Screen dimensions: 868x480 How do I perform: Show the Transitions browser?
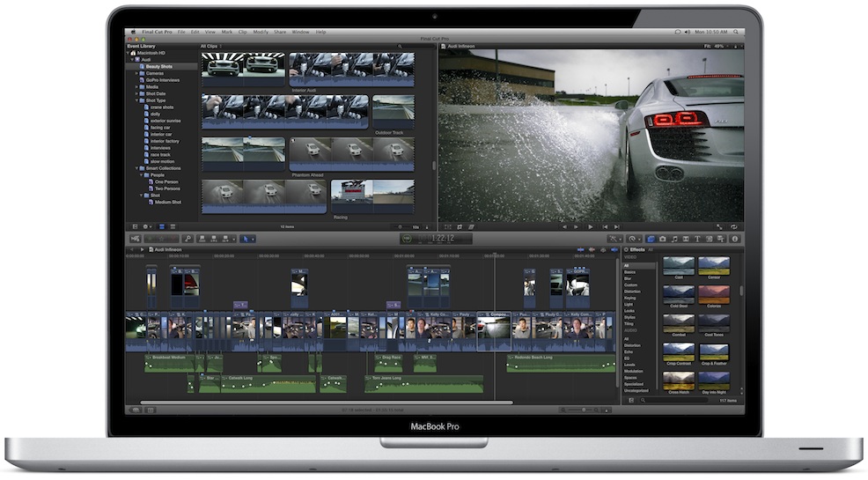pos(686,240)
